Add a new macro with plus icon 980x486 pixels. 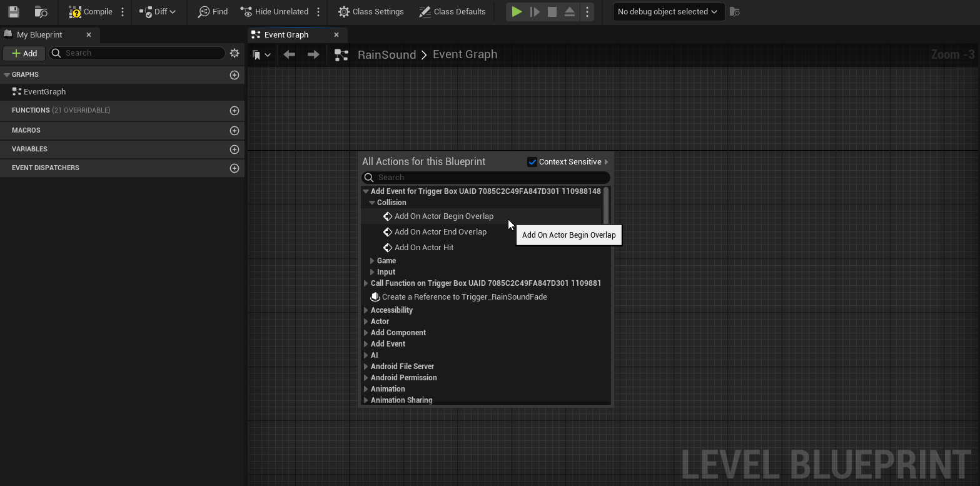(235, 131)
